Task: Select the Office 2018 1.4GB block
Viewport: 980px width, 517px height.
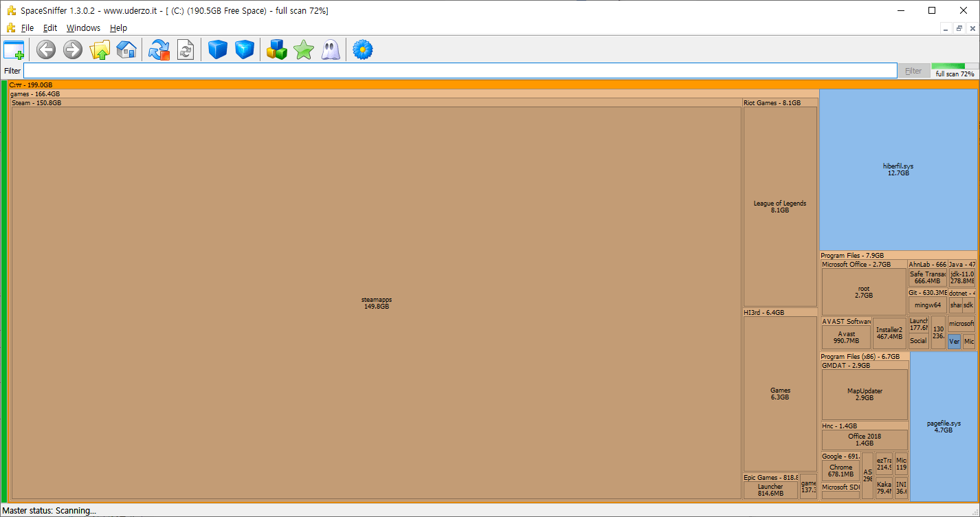Action: click(x=865, y=440)
